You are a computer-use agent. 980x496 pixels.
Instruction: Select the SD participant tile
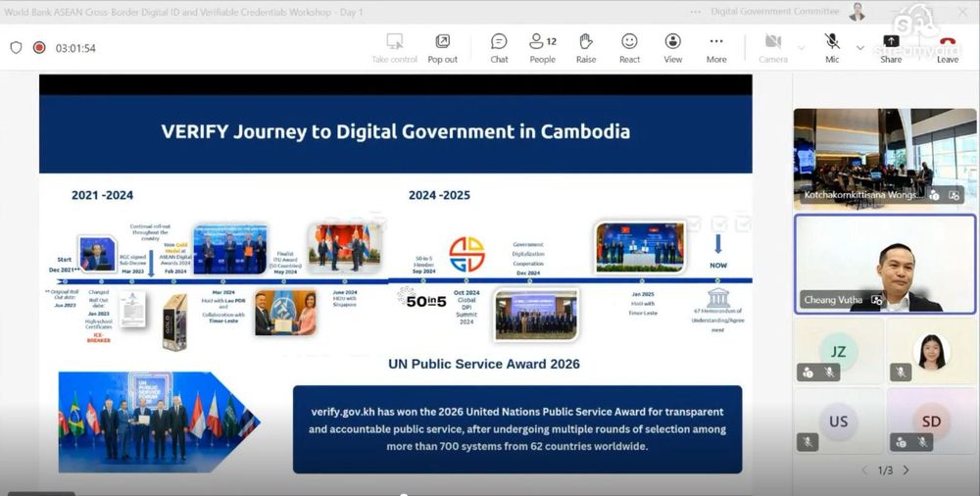[x=931, y=421]
